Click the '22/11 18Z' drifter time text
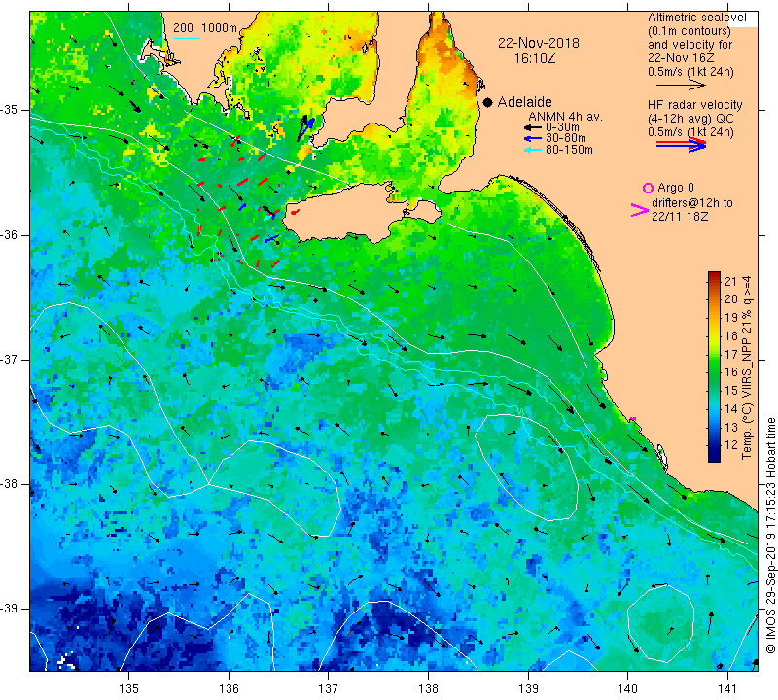The height and width of the screenshot is (700, 778). pyautogui.click(x=680, y=216)
